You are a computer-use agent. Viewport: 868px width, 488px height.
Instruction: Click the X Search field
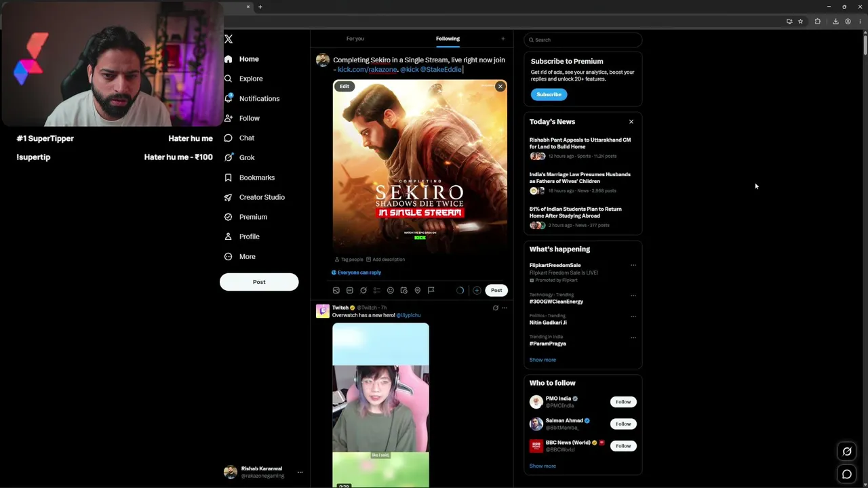(x=583, y=40)
